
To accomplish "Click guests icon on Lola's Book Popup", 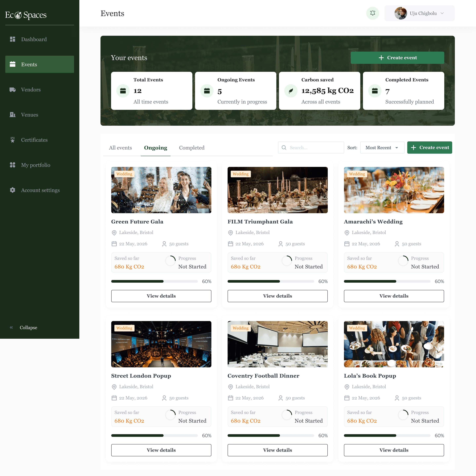I will [397, 398].
